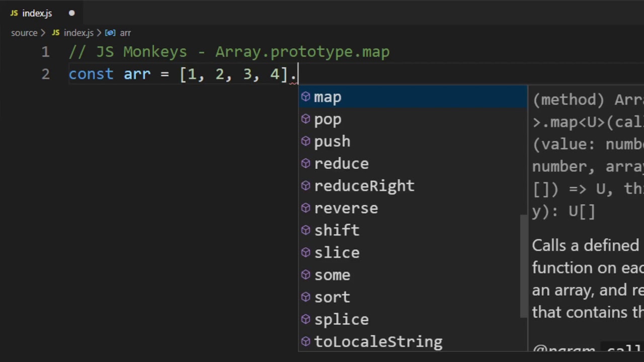Open the index.js breadcrumb dropdown
This screenshot has height=362, width=644.
78,33
